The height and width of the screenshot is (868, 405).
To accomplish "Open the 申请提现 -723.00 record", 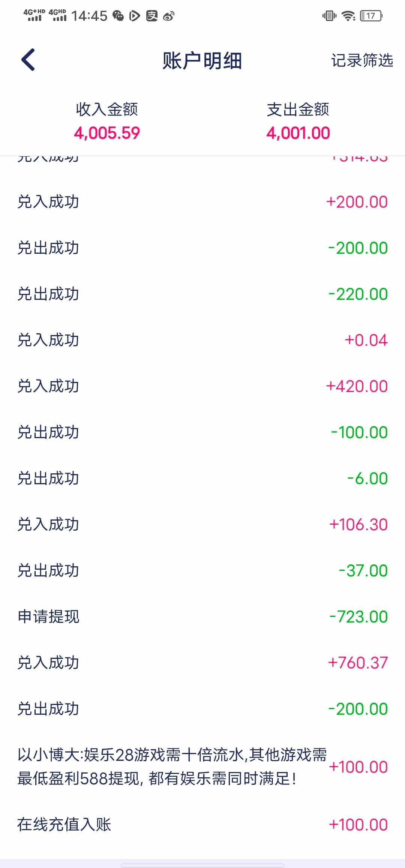I will (x=202, y=617).
